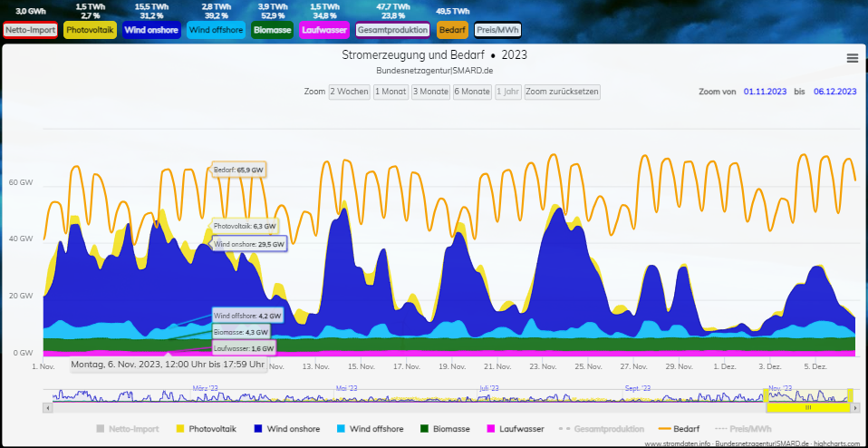Click the Wind offshore button at top
The width and height of the screenshot is (868, 448).
[216, 30]
